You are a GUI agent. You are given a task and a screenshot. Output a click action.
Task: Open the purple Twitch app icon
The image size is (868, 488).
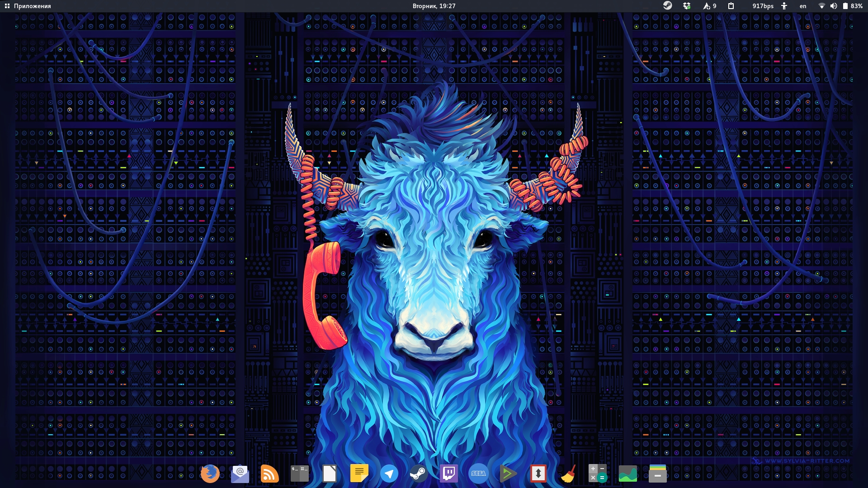coord(449,474)
